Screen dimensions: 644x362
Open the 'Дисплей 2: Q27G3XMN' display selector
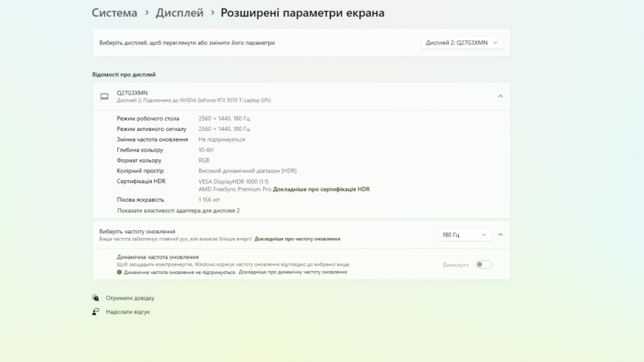coord(462,43)
